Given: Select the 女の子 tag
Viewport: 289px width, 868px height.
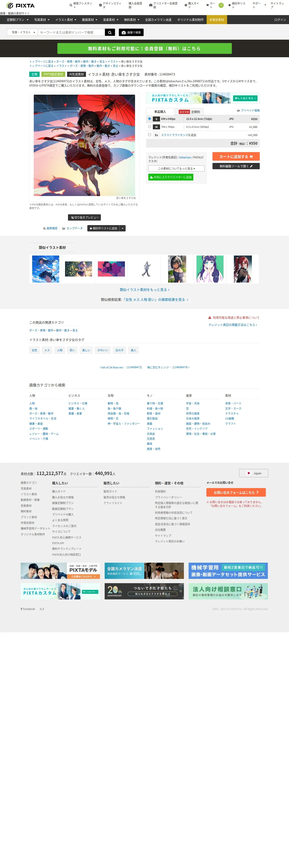Looking at the screenshot, I should [x=120, y=350].
